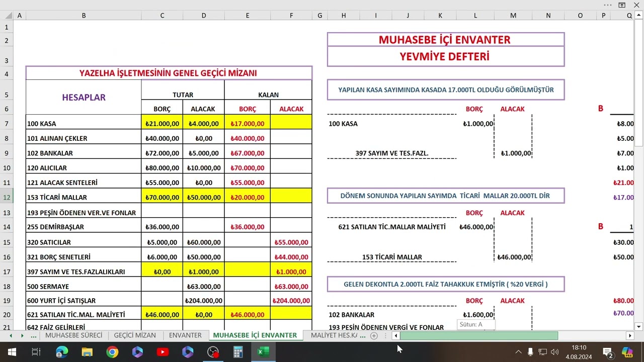Select row 12 header

pos(7,197)
